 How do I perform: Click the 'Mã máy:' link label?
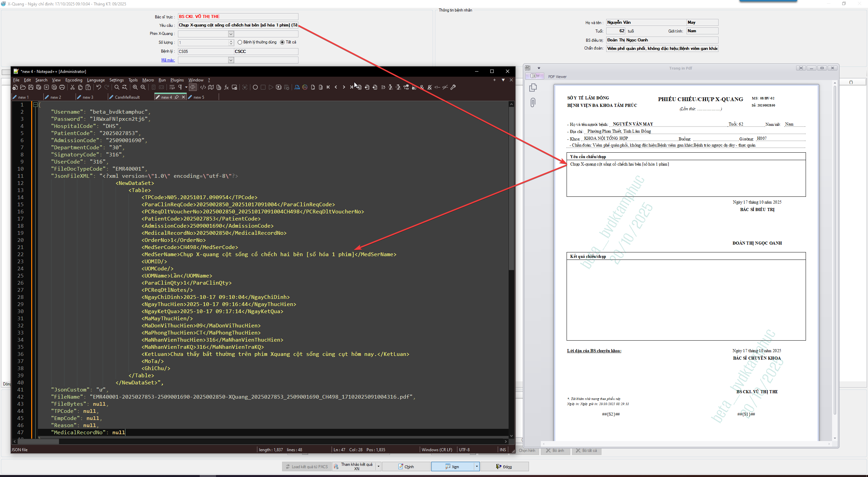[168, 60]
